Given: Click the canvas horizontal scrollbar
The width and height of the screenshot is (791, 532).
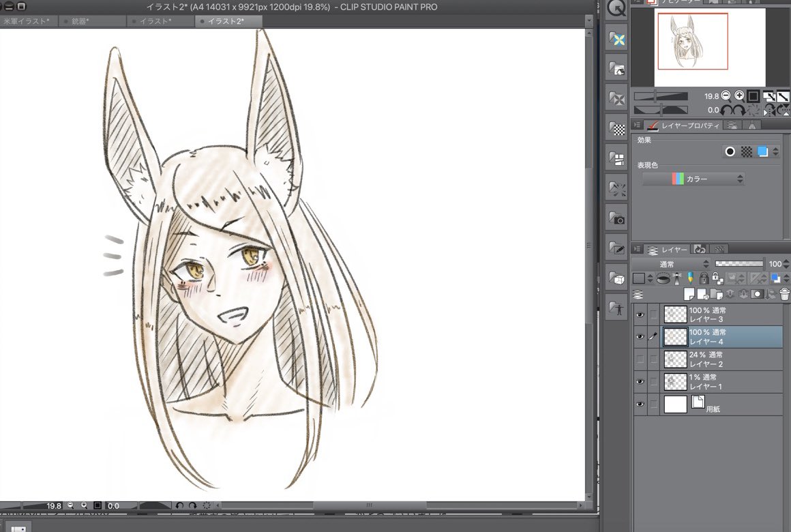Looking at the screenshot, I should click(370, 505).
